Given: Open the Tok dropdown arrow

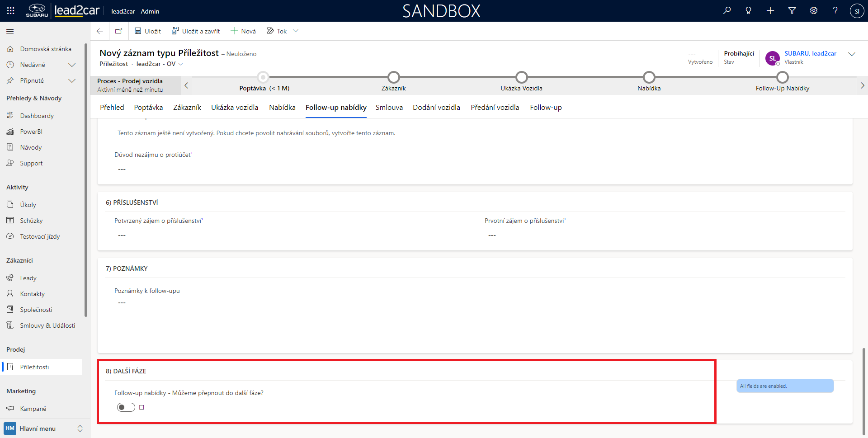Looking at the screenshot, I should 296,31.
